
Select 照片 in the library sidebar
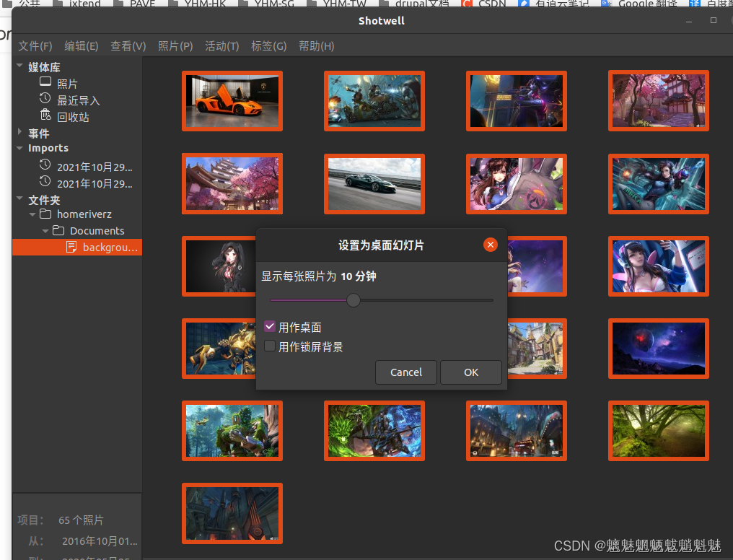[67, 84]
